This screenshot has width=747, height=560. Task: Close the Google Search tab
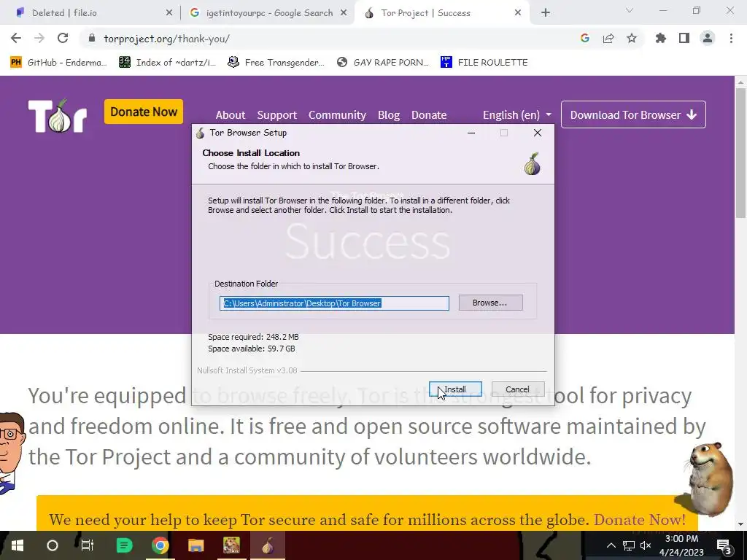point(344,13)
